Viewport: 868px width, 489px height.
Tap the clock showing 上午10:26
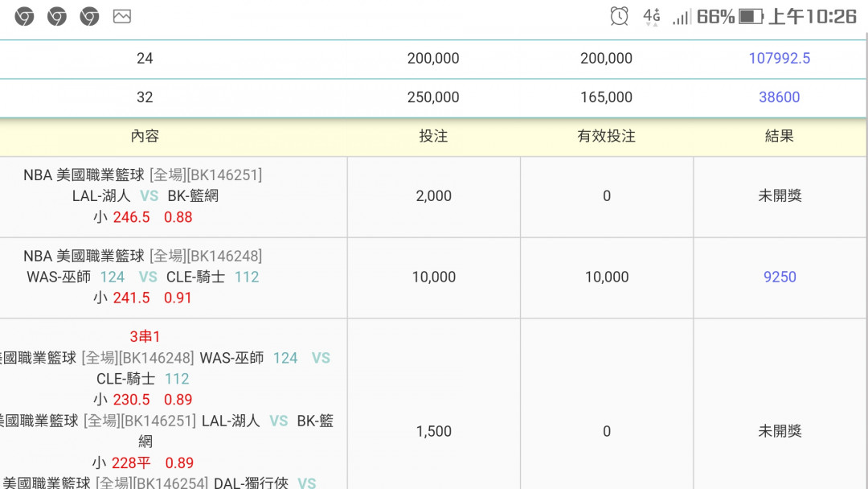tap(813, 17)
